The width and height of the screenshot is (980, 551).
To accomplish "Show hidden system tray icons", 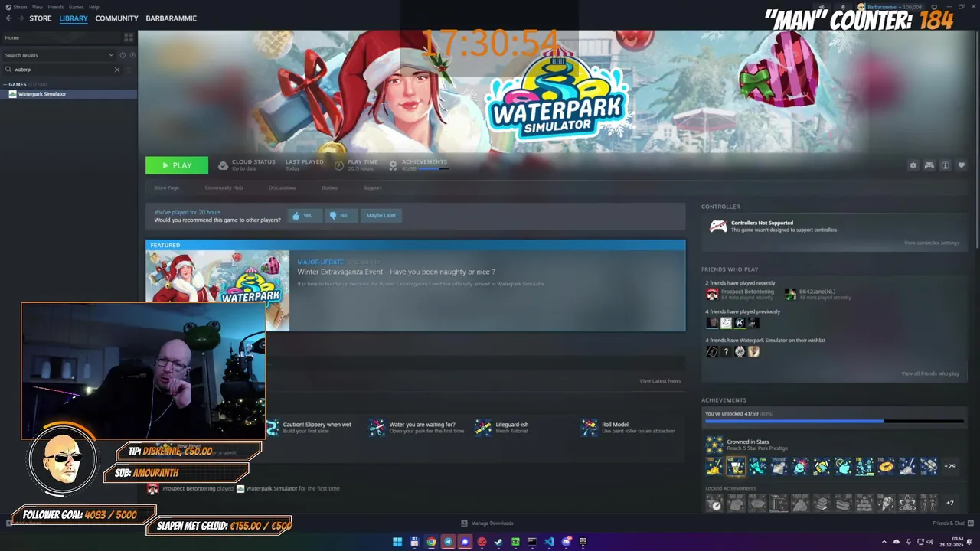I will 884,542.
